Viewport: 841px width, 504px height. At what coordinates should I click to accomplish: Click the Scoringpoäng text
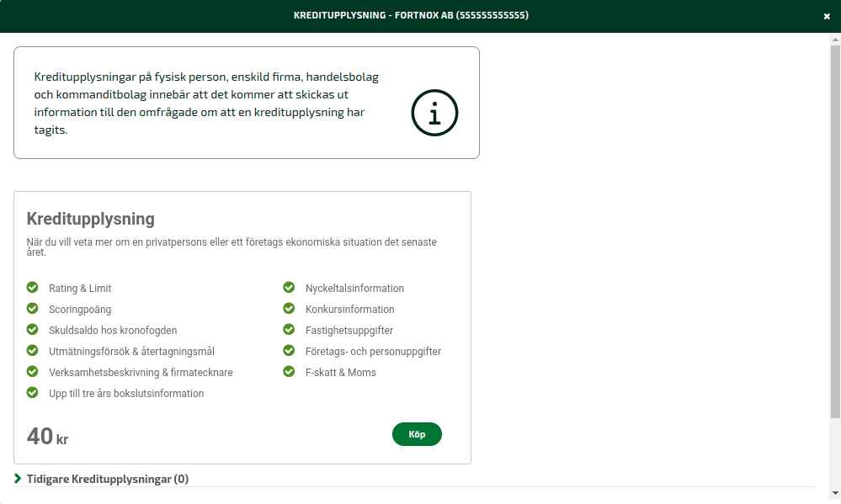coord(80,310)
